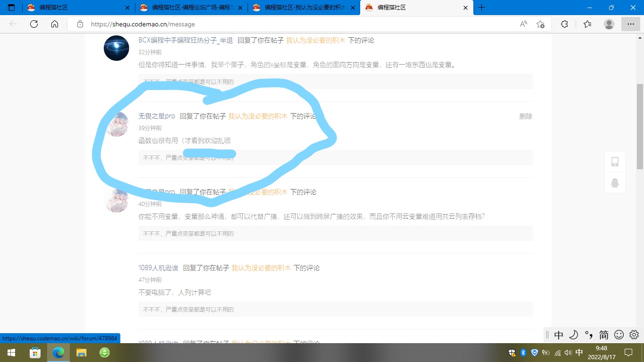The height and width of the screenshot is (362, 644).
Task: Open 我认为没必要的积木 link in BCX reply
Action: click(316, 41)
